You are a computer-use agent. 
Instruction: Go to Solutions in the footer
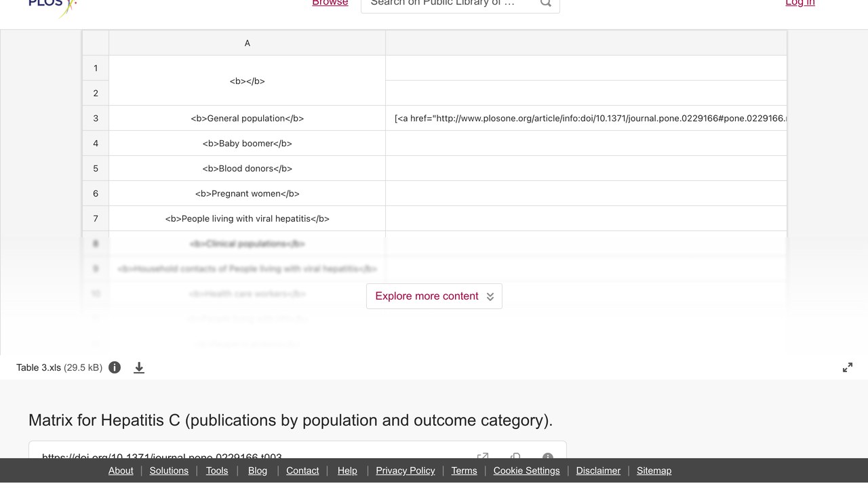[x=169, y=470]
